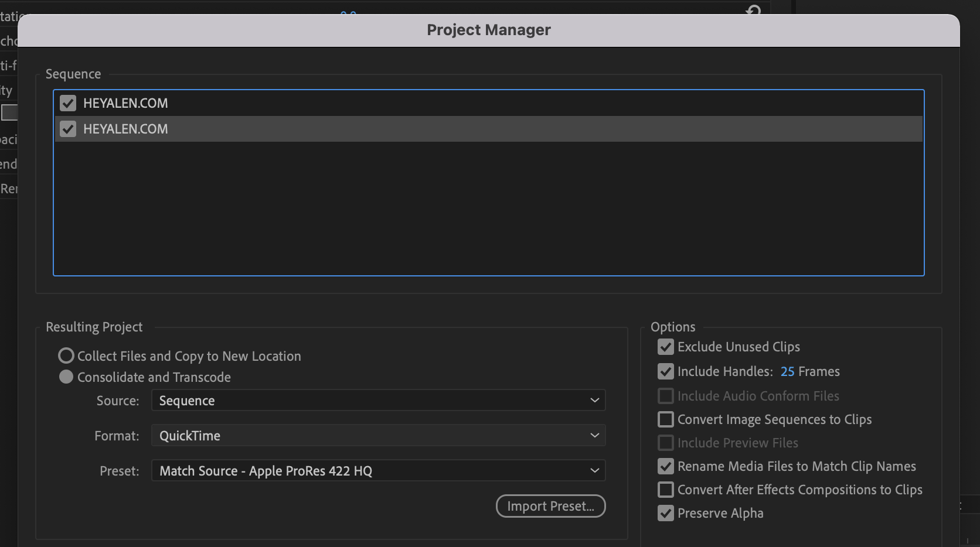Click the 25 frames handle value
The height and width of the screenshot is (547, 980).
pos(787,372)
